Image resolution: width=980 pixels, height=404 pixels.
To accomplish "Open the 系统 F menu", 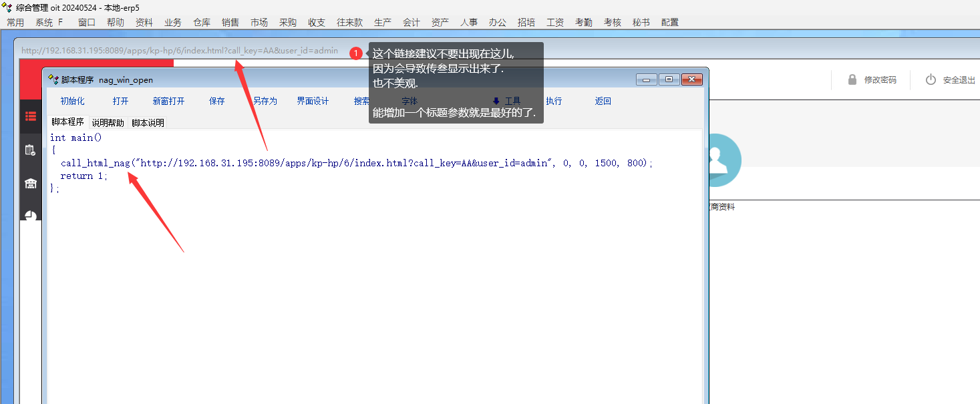I will click(x=49, y=22).
